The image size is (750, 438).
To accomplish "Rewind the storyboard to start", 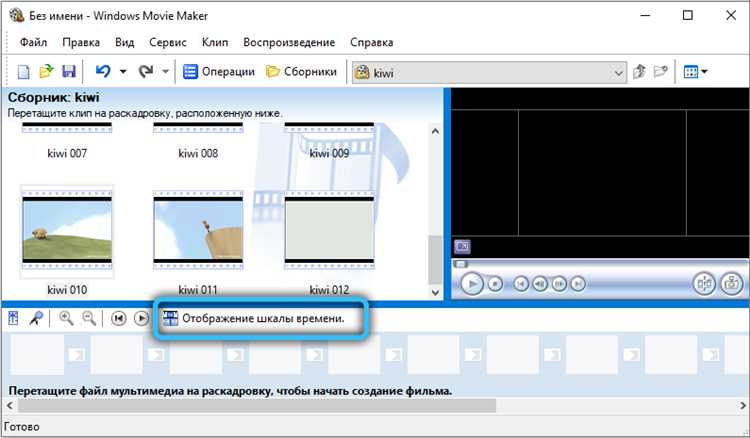I will [119, 318].
